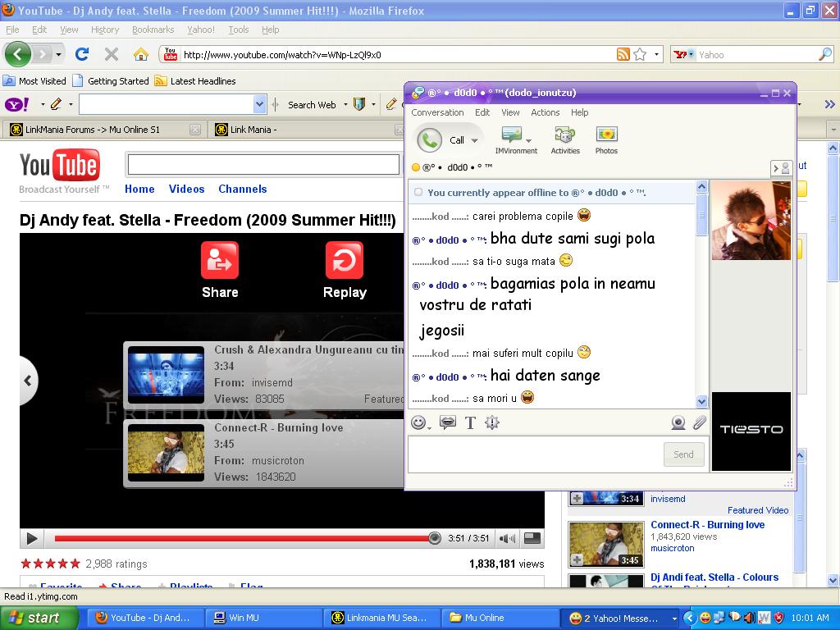Expand the Call button dropdown arrow
The image size is (840, 630).
click(474, 140)
